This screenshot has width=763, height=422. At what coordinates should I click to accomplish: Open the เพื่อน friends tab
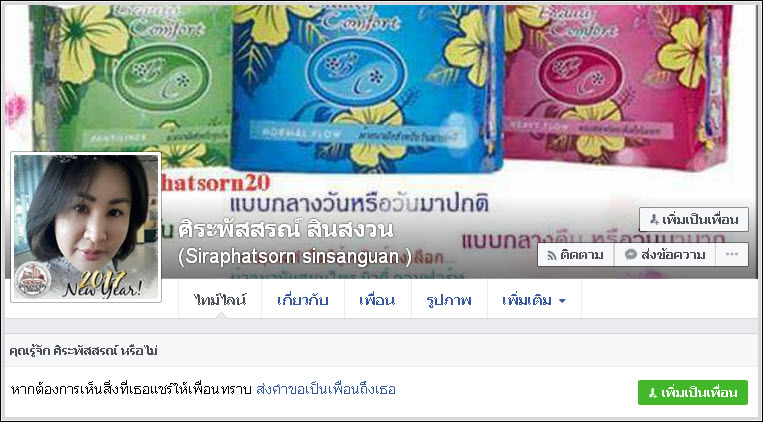pyautogui.click(x=377, y=300)
